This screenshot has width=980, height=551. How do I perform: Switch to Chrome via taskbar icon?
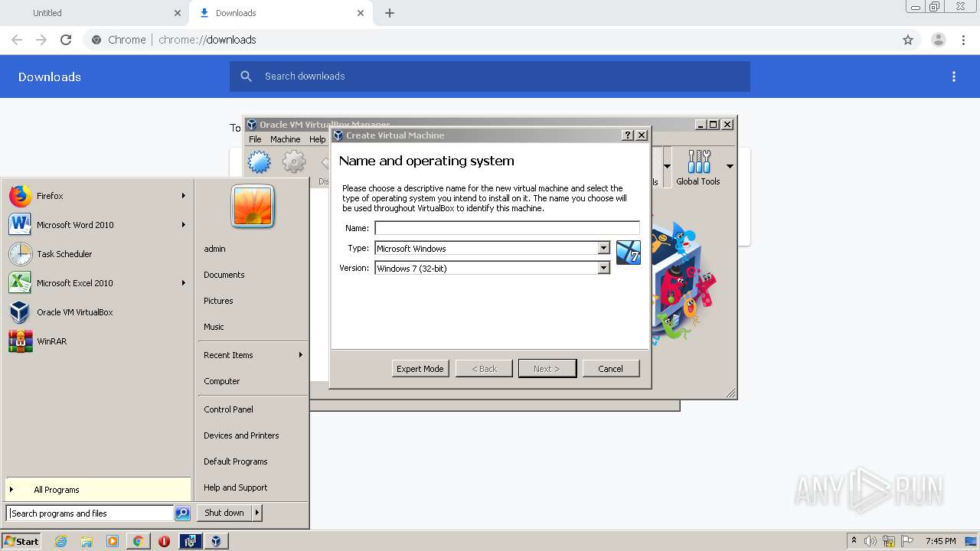tap(138, 541)
